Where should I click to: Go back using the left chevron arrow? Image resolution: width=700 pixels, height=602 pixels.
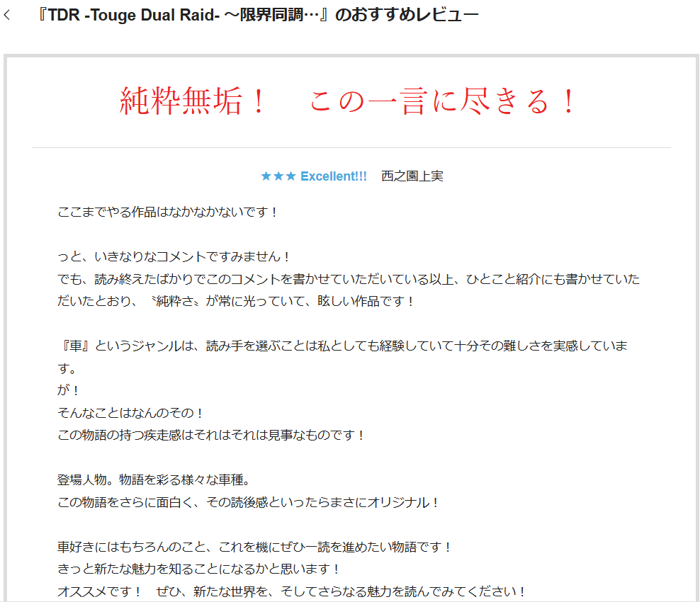(x=6, y=15)
